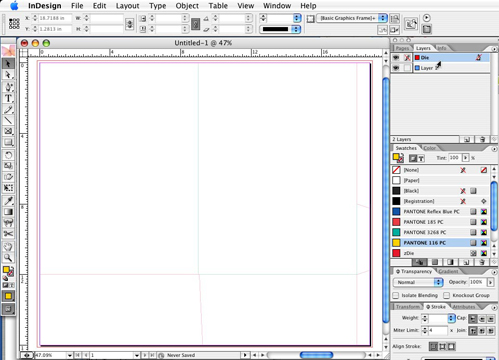
Task: Expand the zoom percentage dropdown
Action: coord(69,355)
